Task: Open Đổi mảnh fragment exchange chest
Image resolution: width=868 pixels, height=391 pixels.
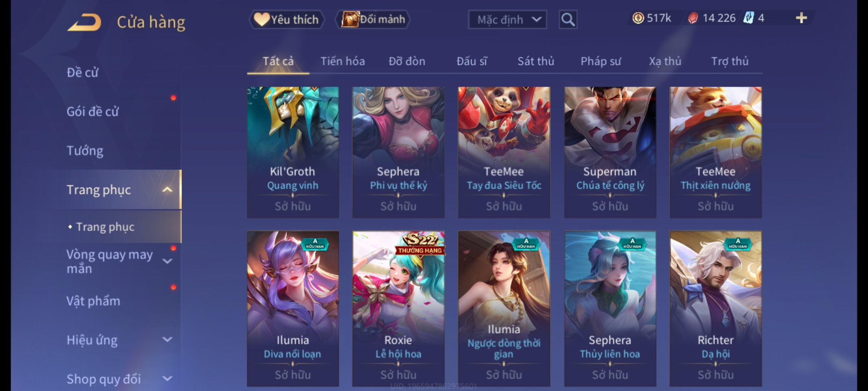Action: pos(373,19)
